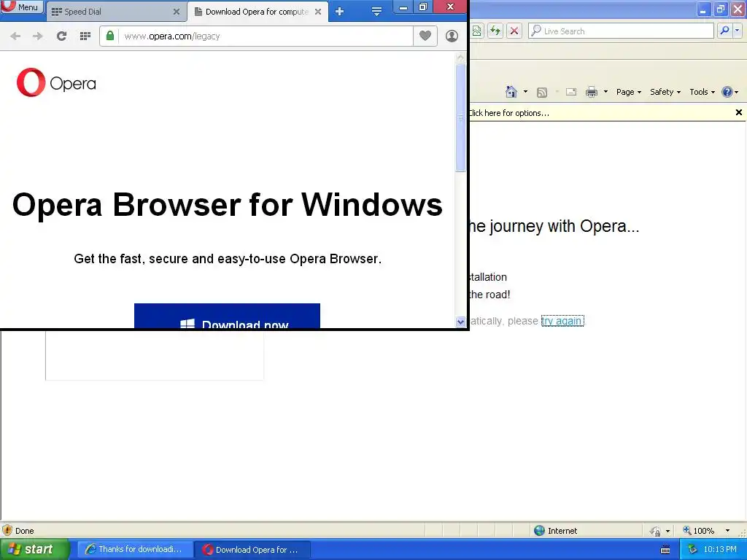Screen dimensions: 747x560
Task: Open Speed Dial grid icon in toolbar
Action: pos(85,36)
